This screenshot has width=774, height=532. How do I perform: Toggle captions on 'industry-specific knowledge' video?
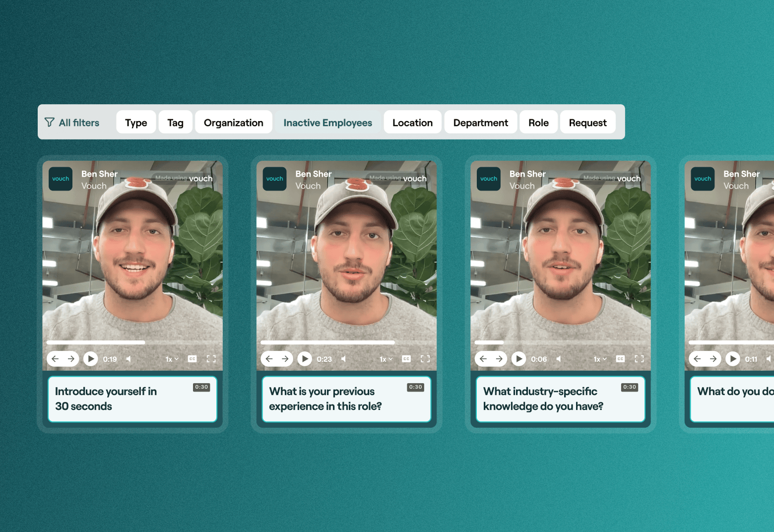click(x=620, y=359)
